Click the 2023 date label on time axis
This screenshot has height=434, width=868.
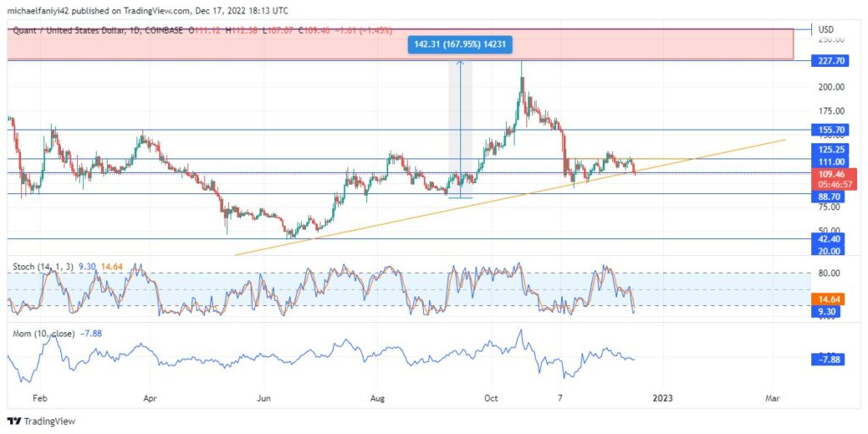pyautogui.click(x=663, y=398)
